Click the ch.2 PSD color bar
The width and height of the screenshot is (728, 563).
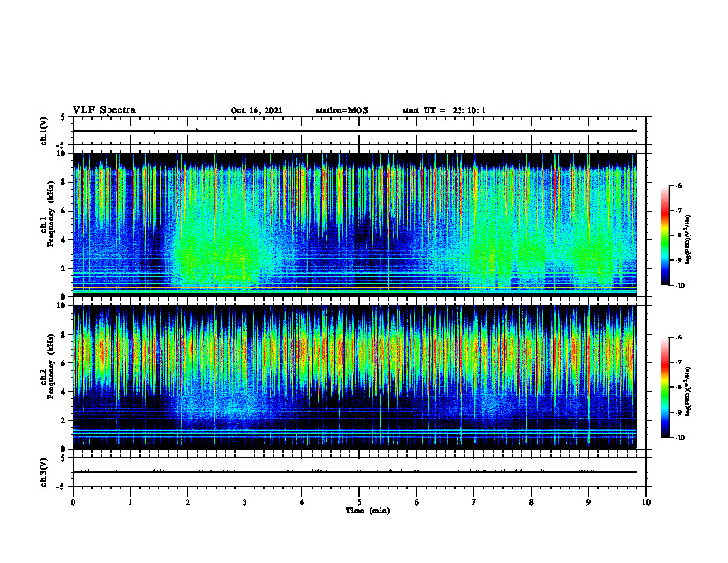pyautogui.click(x=665, y=387)
